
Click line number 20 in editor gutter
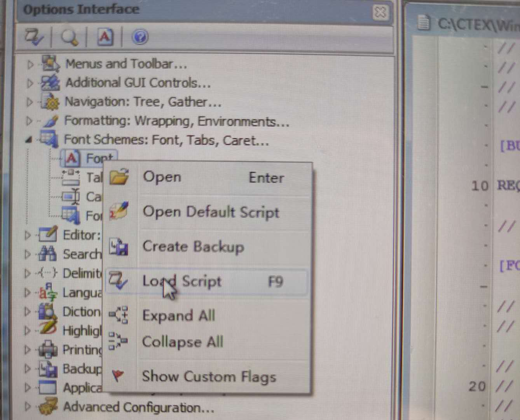coord(477,387)
